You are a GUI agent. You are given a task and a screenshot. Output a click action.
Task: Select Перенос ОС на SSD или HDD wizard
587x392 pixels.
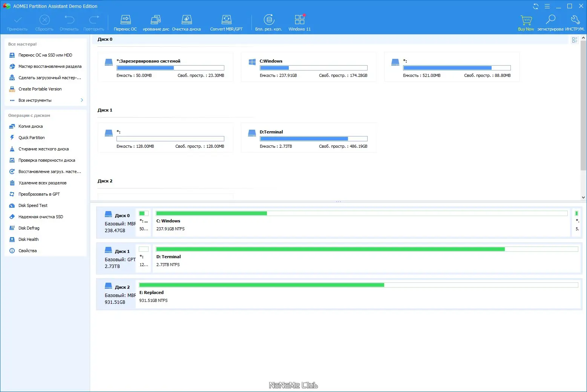(45, 55)
